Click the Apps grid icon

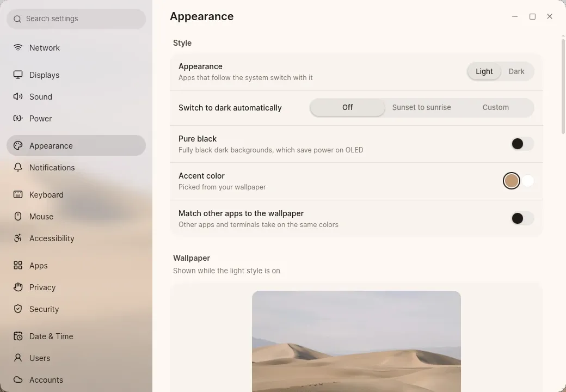(17, 265)
